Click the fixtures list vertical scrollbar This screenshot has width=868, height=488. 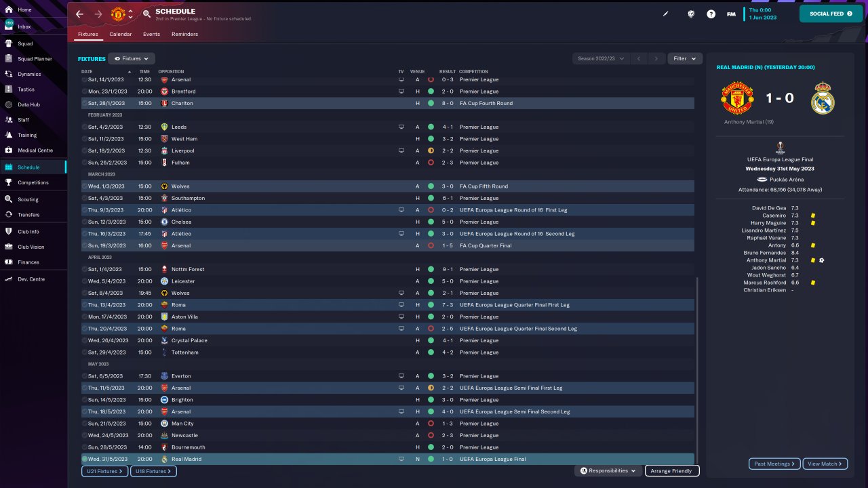tap(696, 370)
